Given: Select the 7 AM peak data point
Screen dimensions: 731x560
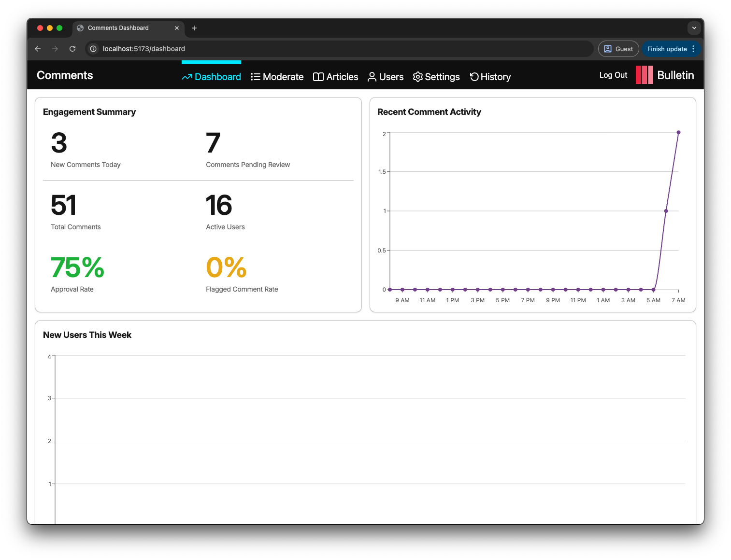Looking at the screenshot, I should [678, 132].
